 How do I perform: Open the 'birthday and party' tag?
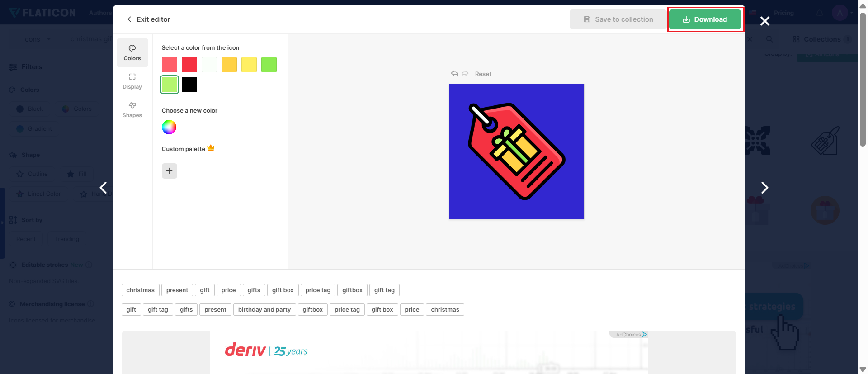(264, 310)
